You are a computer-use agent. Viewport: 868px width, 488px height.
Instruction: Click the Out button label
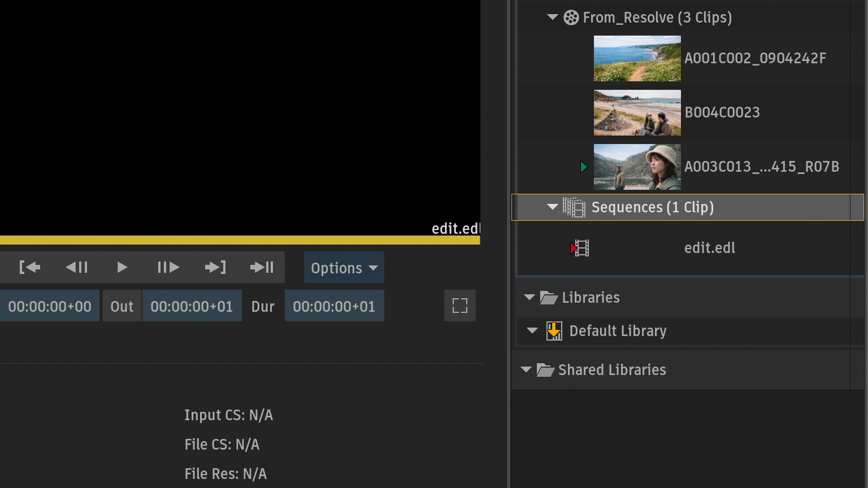pos(121,306)
